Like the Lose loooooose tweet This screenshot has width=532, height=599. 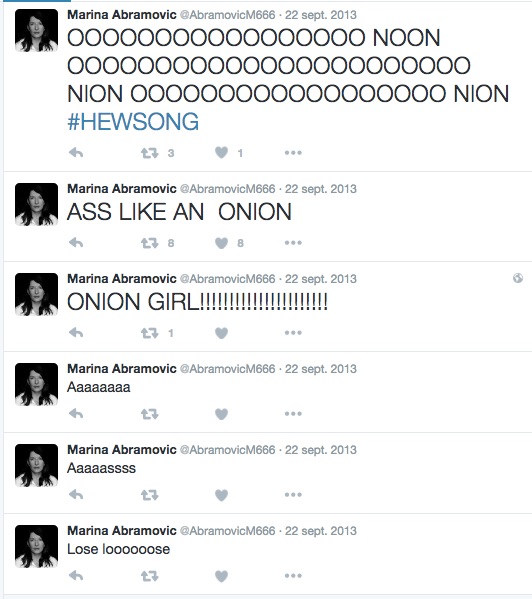(x=222, y=576)
